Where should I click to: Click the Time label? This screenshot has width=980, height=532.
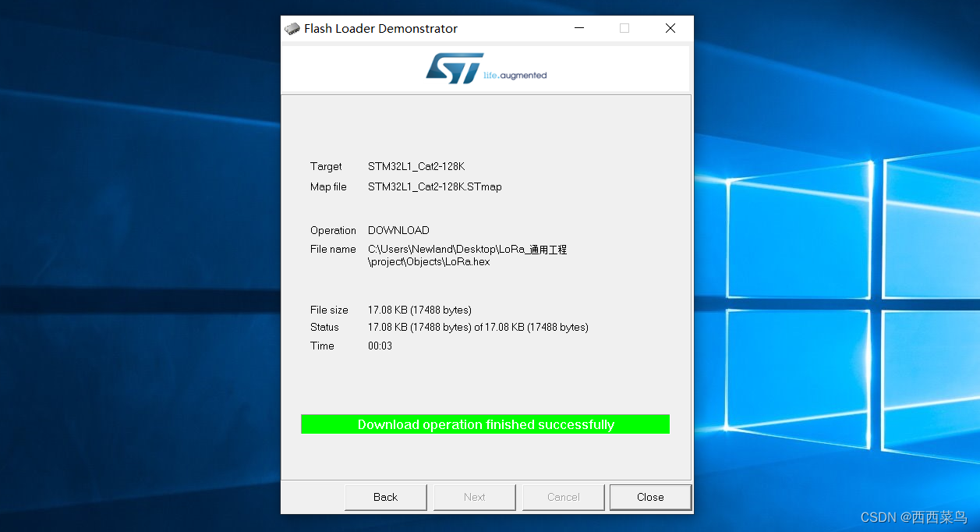pos(322,346)
